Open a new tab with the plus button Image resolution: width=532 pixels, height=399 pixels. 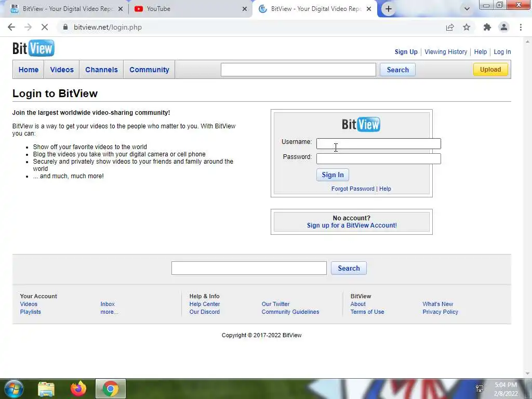point(389,9)
